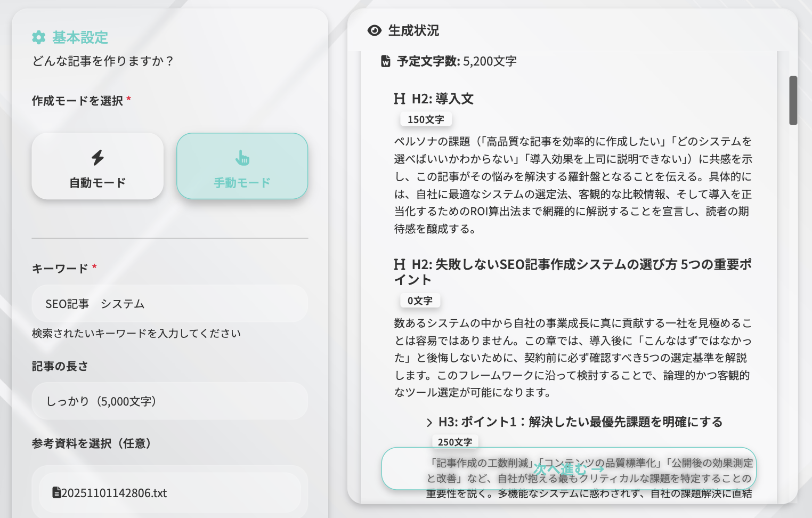812x518 pixels.
Task: Click the H icon before 失敗しないSEO記事作成システムの選び方 heading
Action: (x=398, y=264)
